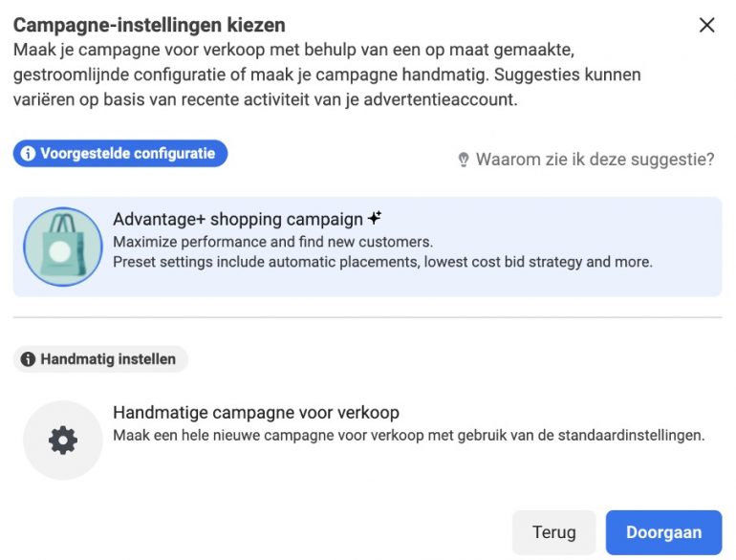The width and height of the screenshot is (736, 560).
Task: Close the campaign settings dialog
Action: click(707, 25)
